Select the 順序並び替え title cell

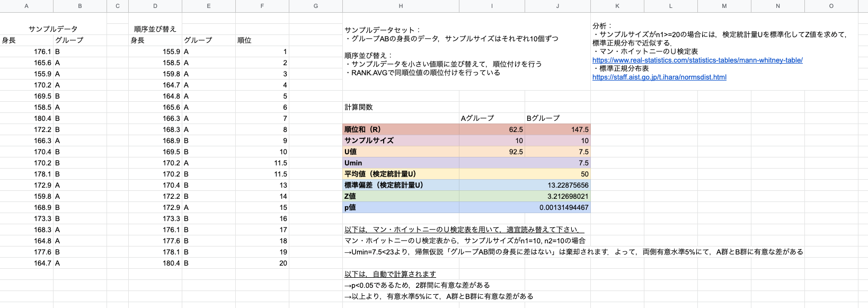tap(155, 29)
